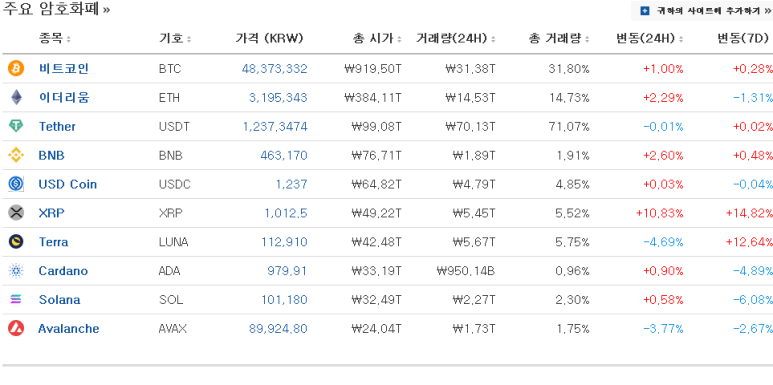Viewport: 773px width, 385px height.
Task: Click the AVAX symbol cell
Action: 173,328
